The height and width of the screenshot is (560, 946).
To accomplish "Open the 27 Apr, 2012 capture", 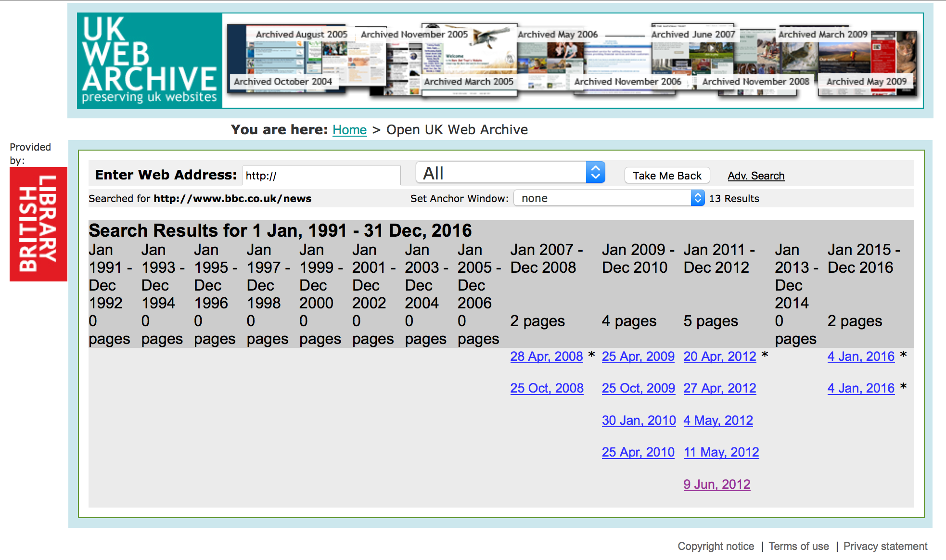I will pos(720,388).
